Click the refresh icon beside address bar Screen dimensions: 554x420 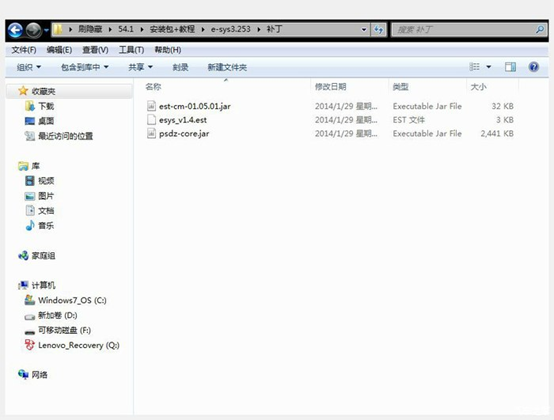[378, 30]
